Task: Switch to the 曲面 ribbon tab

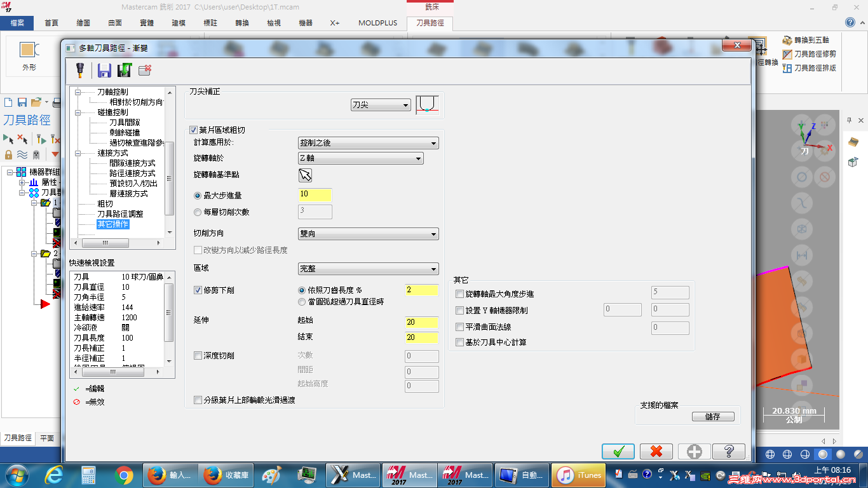Action: [115, 23]
